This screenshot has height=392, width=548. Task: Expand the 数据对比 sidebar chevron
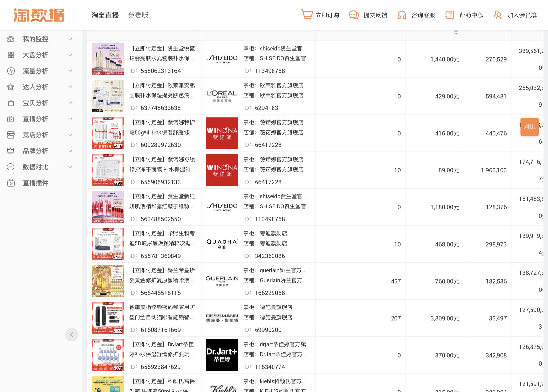(x=70, y=167)
